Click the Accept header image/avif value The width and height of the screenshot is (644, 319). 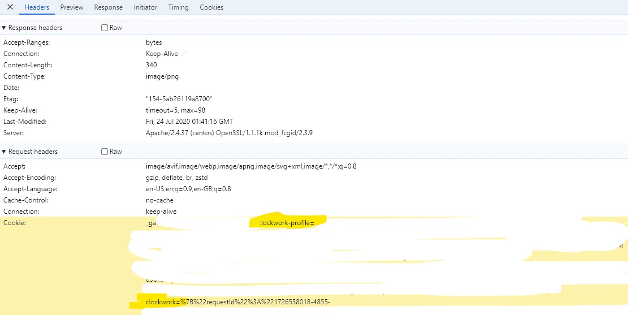pos(251,166)
